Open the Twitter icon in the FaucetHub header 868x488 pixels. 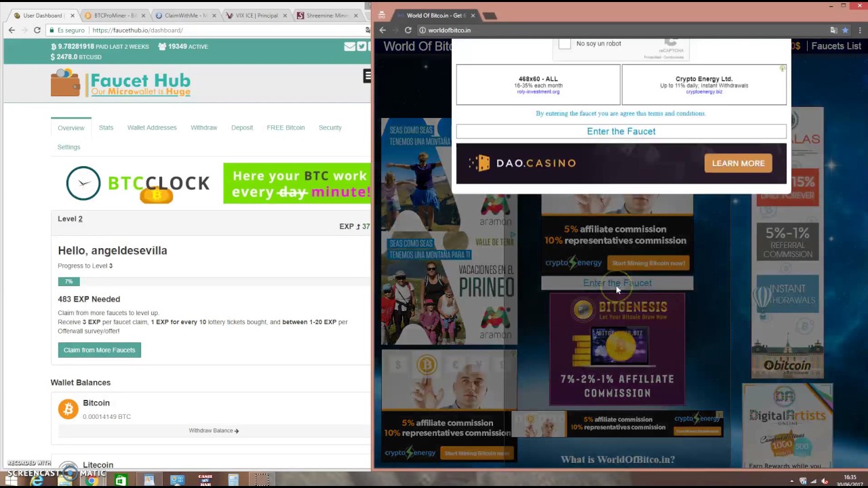point(362,46)
